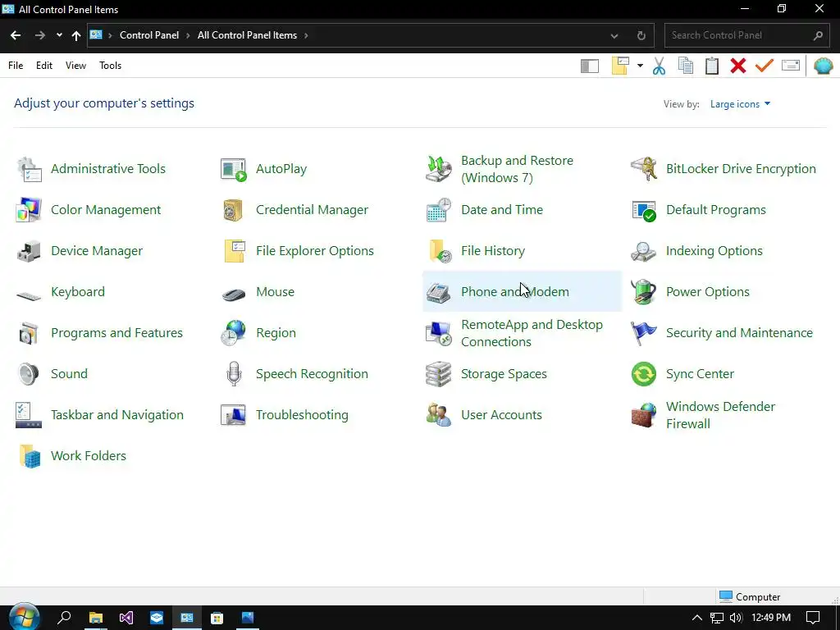Expand chevron after All Control Panel Items
This screenshot has height=630, width=840.
306,35
